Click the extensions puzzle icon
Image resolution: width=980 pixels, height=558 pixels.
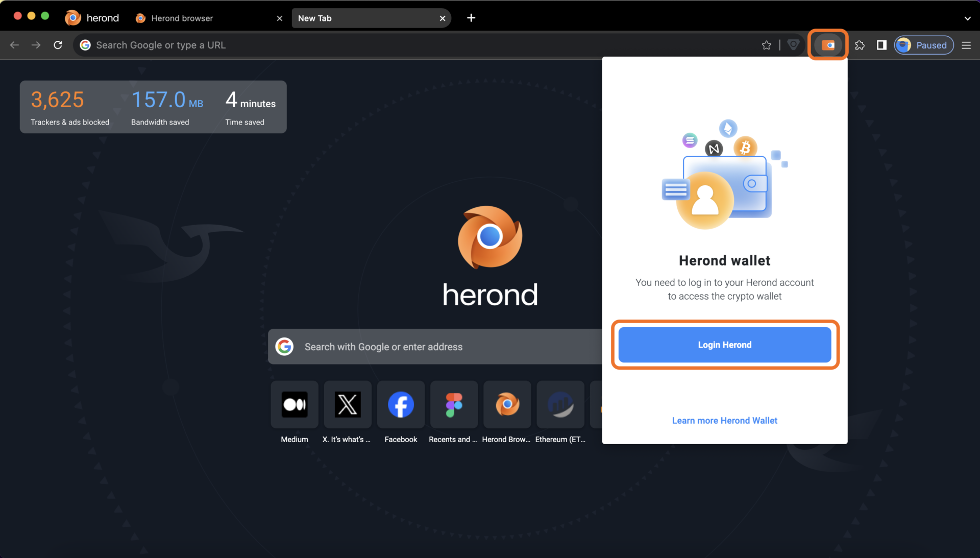pyautogui.click(x=860, y=45)
